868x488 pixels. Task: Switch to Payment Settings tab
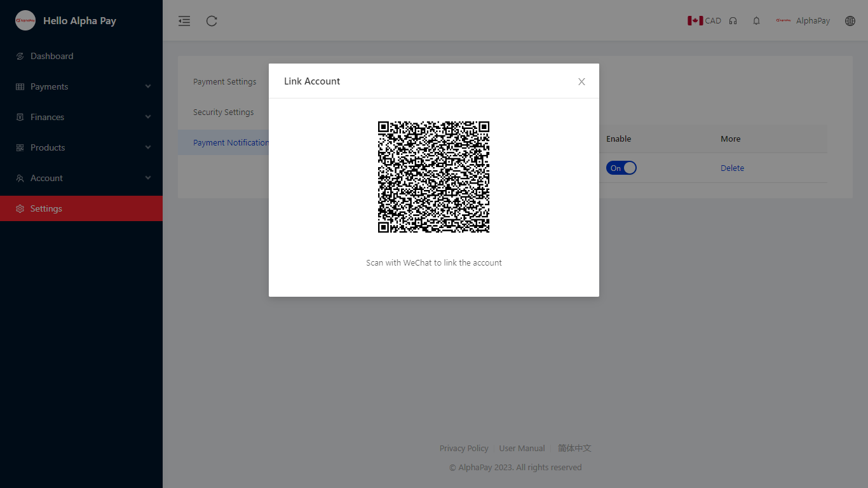click(x=224, y=82)
